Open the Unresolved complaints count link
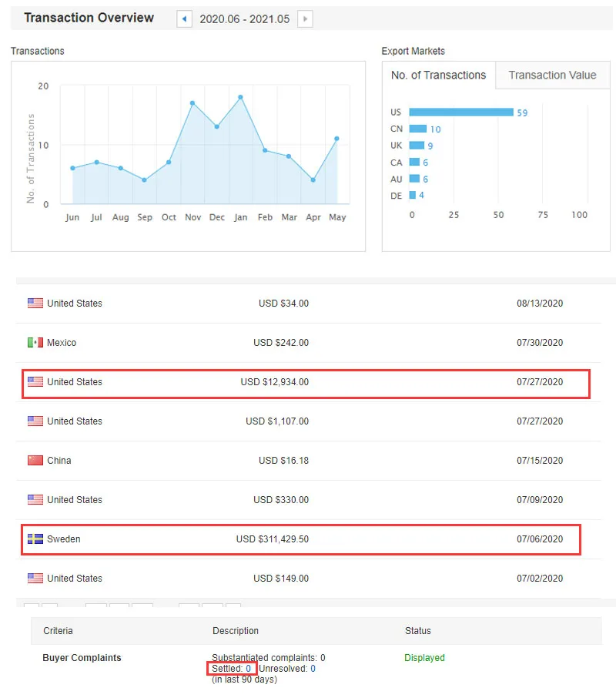The width and height of the screenshot is (616, 698). [x=313, y=669]
